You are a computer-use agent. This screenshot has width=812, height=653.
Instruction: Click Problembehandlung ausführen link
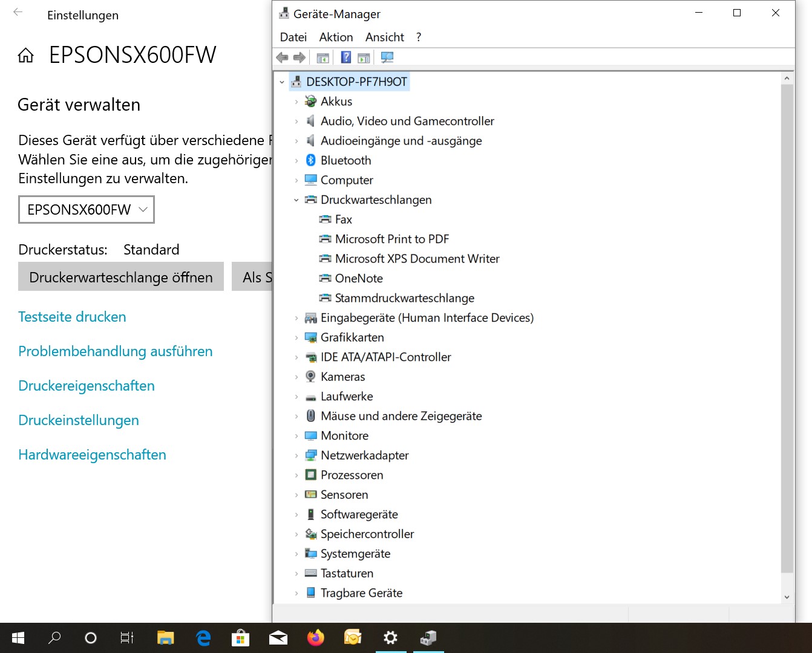coord(116,351)
